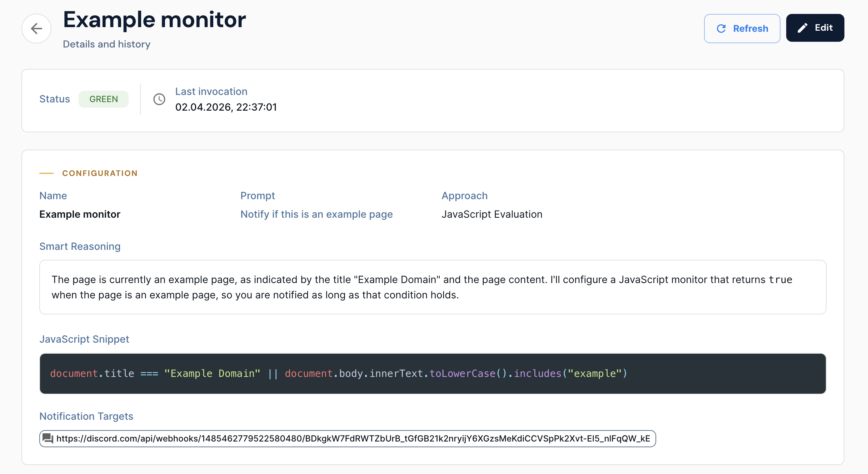Click the clock icon beside Last invocation

pos(159,99)
